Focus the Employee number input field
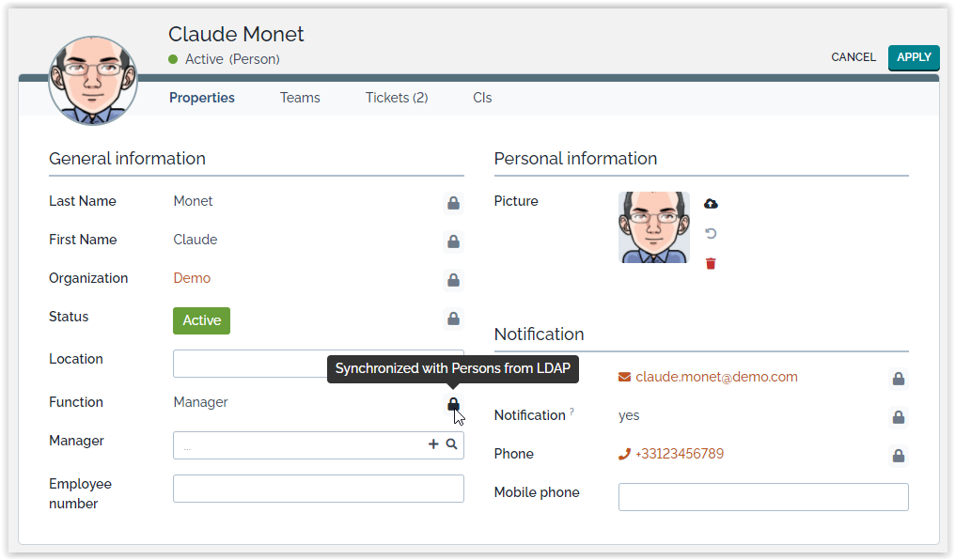Screen dimensions: 955x560 point(318,489)
